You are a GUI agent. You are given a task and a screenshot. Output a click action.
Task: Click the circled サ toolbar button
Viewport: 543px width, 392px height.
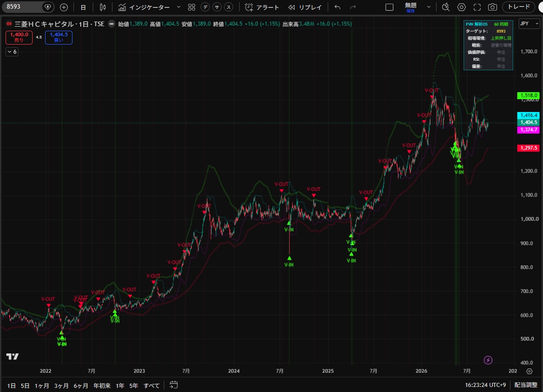pyautogui.click(x=217, y=7)
